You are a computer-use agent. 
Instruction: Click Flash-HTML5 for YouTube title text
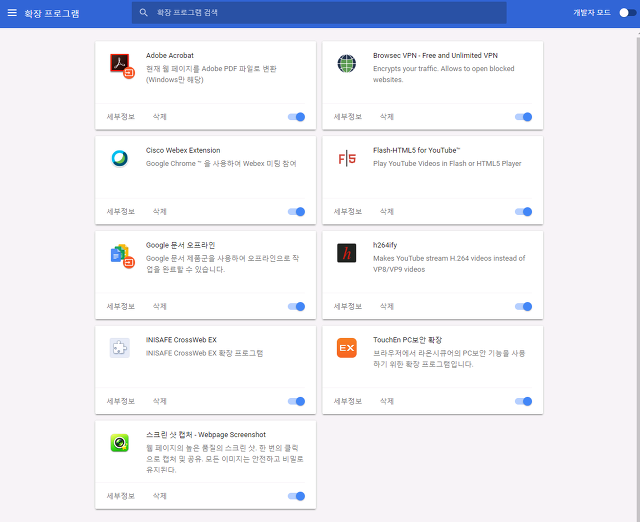pos(416,151)
